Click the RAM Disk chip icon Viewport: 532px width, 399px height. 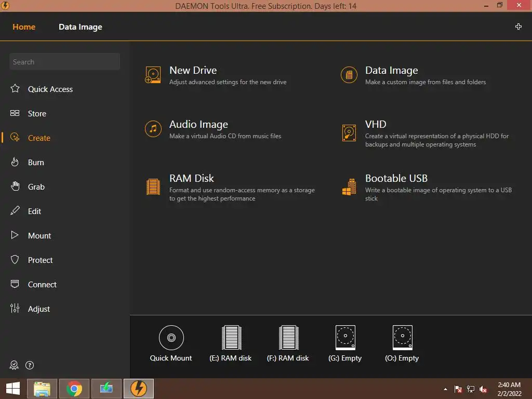click(x=153, y=187)
